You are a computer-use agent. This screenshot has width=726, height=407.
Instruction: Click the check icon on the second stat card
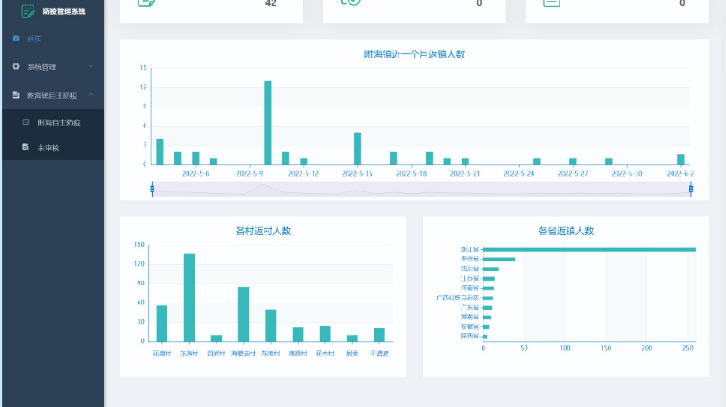click(350, 3)
